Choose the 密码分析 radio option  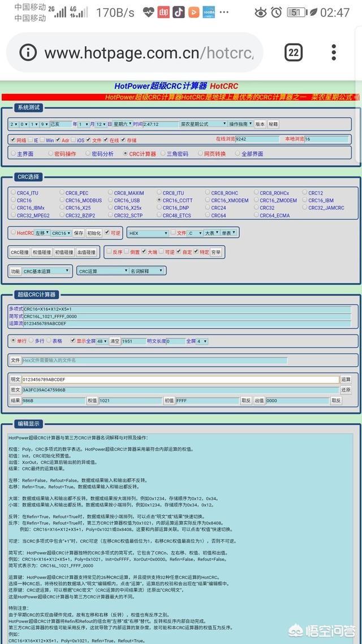[x=88, y=153]
